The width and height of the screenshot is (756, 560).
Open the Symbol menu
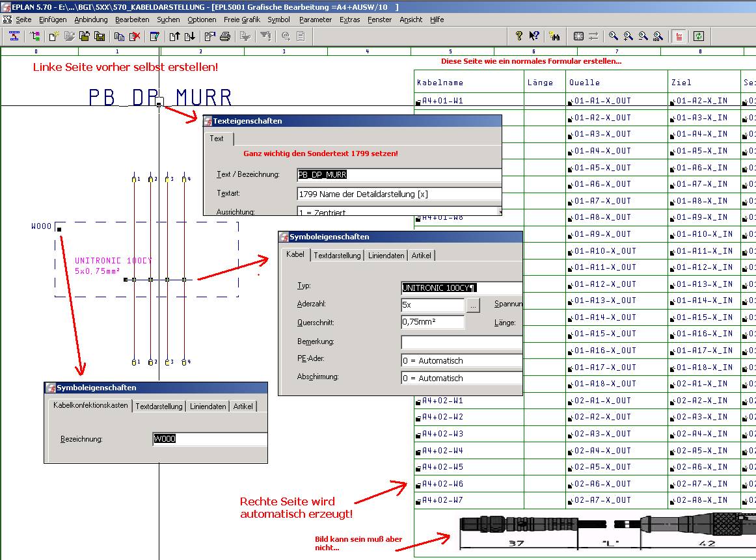pos(278,20)
